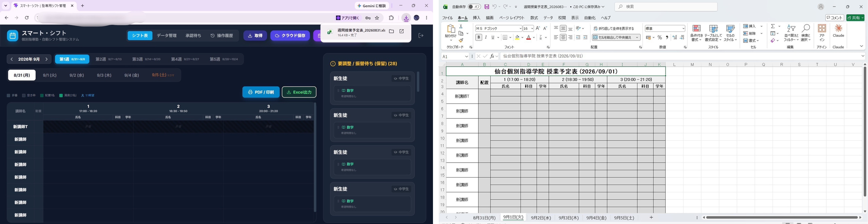
Task: Open the 削除 cells dropdown in ribbon
Action: coord(761,33)
